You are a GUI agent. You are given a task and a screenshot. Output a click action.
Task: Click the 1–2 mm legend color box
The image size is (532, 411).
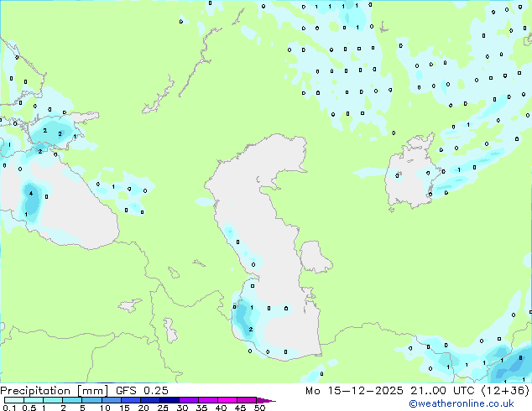pyautogui.click(x=53, y=400)
